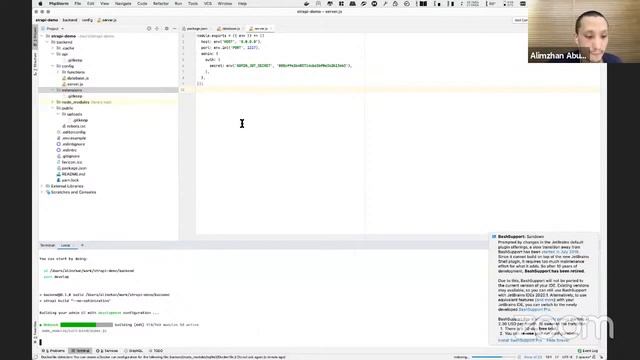Viewport: 640px width, 360px height.
Task: Switch to the package.json editor tab
Action: [196, 29]
